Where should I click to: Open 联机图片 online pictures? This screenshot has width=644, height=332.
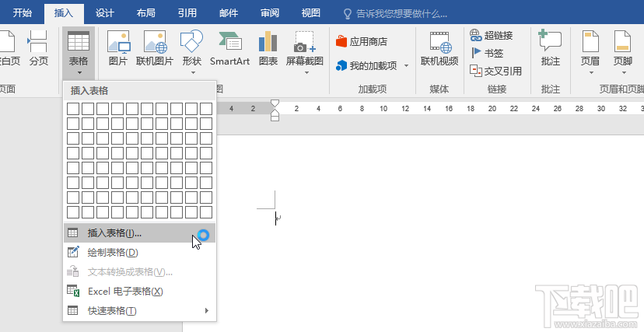pyautogui.click(x=155, y=48)
